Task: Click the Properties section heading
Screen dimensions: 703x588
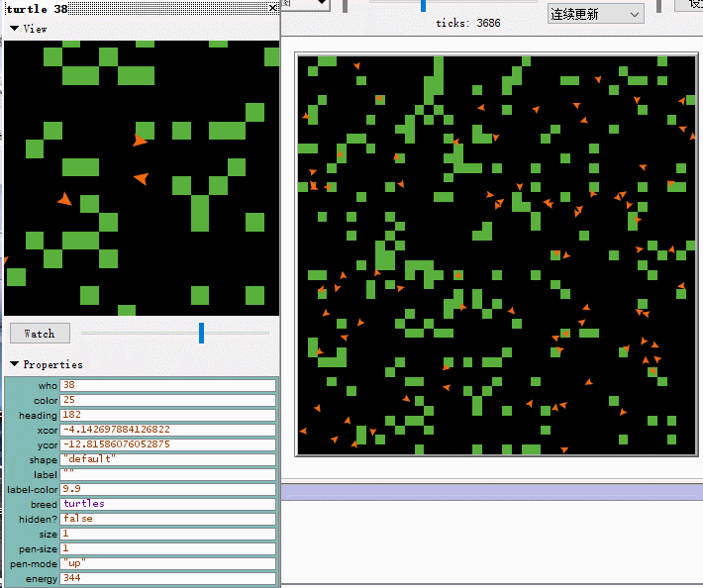Action: (52, 364)
